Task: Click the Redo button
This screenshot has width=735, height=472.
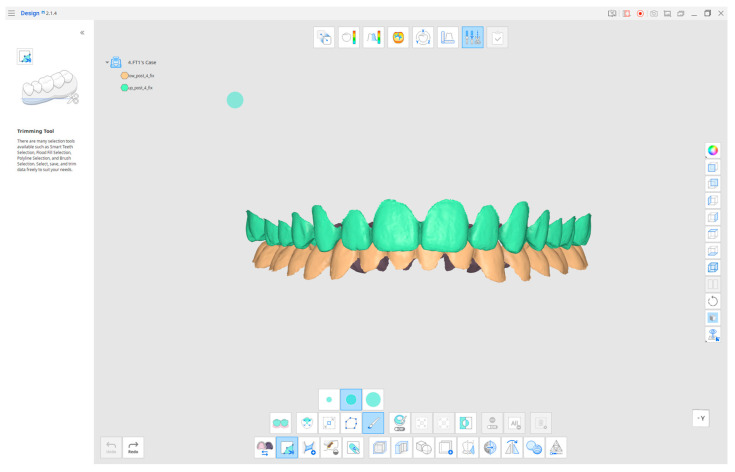Action: (x=133, y=448)
